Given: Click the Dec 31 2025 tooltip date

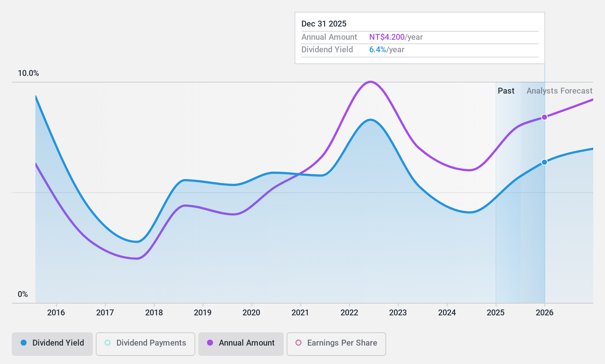Looking at the screenshot, I should [324, 24].
